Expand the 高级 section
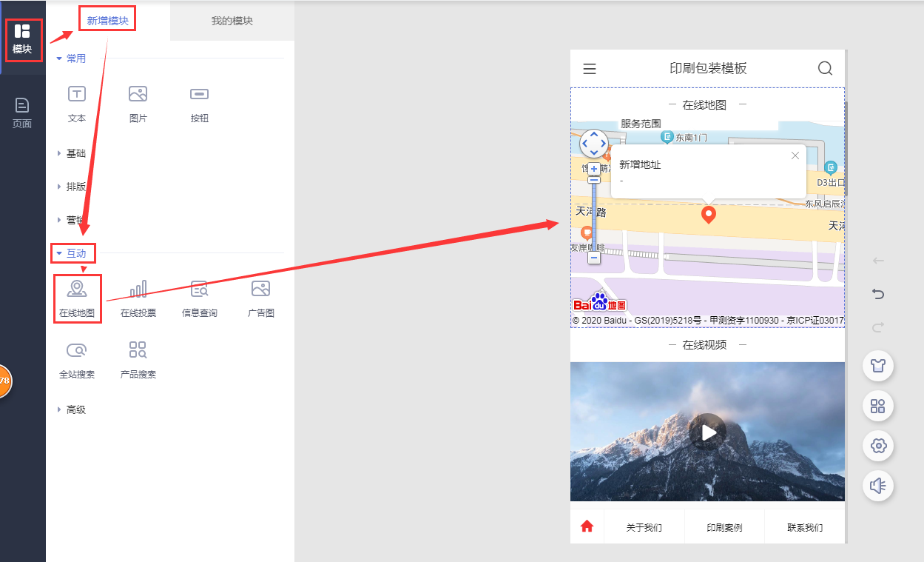 (72, 409)
